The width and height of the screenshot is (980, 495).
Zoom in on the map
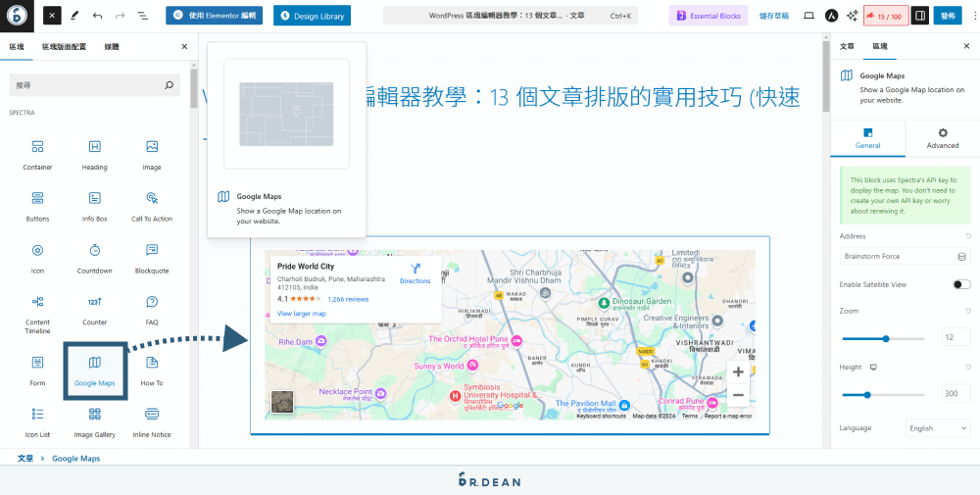(738, 371)
